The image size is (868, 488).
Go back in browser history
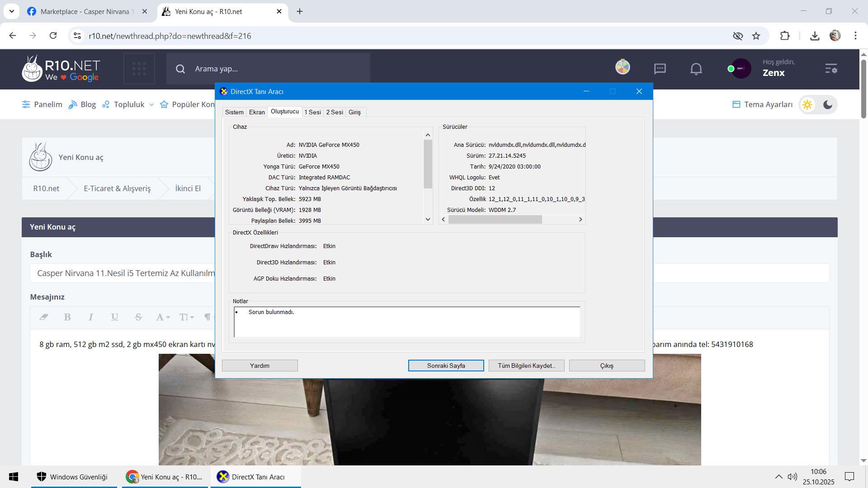point(13,36)
